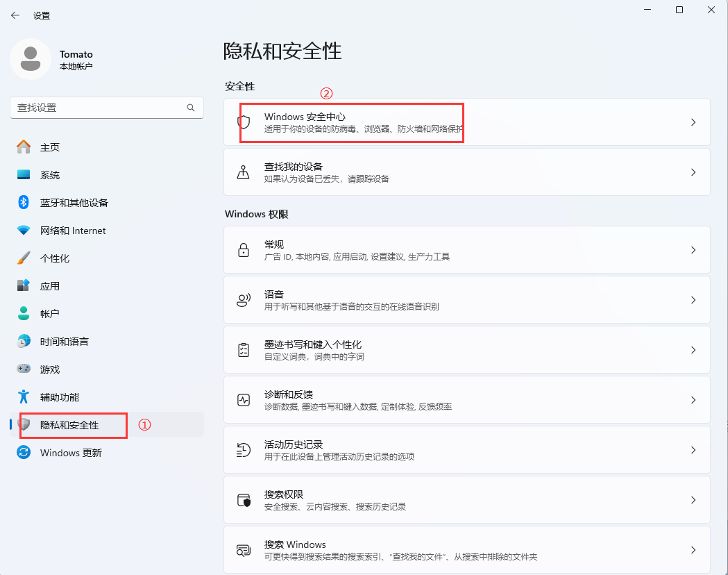Viewport: 728px width, 575px height.
Task: Click the chevron on the 搜索 Windows row
Action: [693, 550]
